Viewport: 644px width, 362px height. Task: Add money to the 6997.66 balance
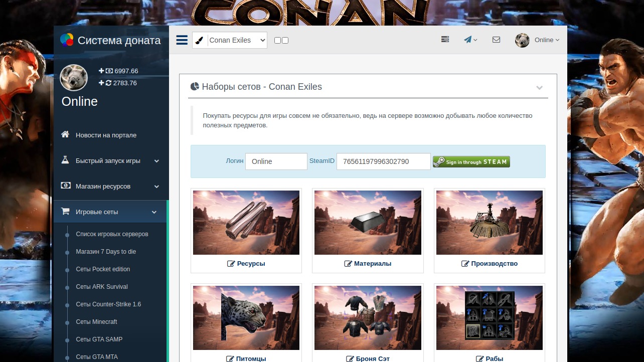click(x=101, y=71)
